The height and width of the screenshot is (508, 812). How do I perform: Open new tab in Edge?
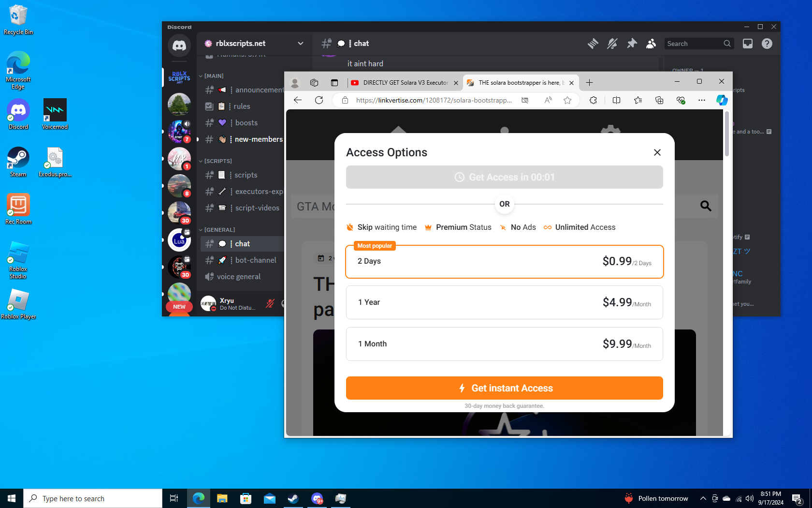(x=589, y=83)
